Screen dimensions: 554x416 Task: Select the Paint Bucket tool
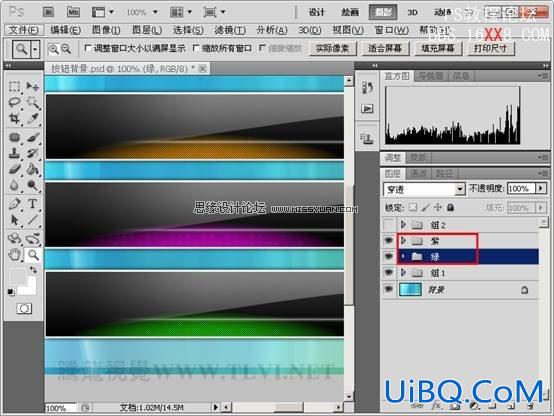33,169
